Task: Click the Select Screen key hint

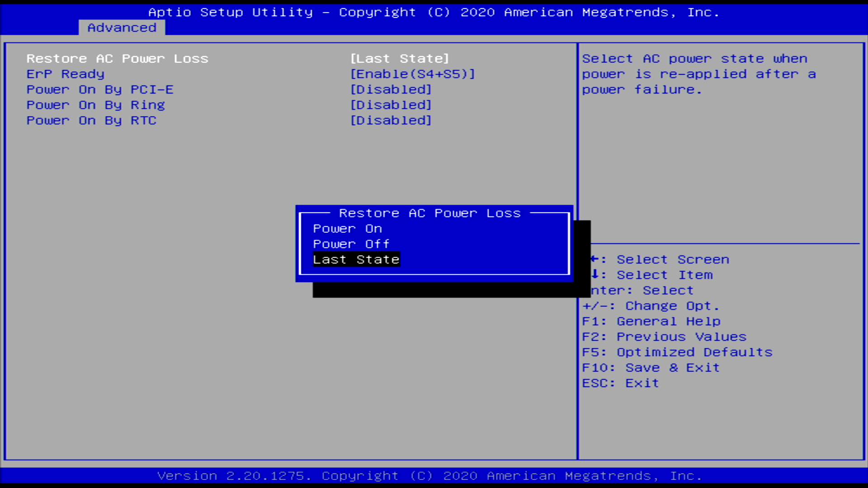Action: [x=660, y=259]
